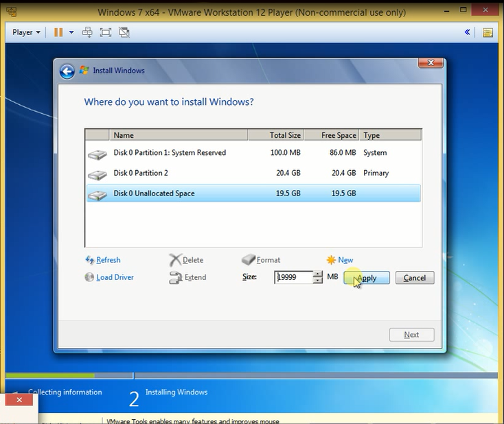The width and height of the screenshot is (504, 424).
Task: Sort by Total Size column header
Action: (276, 135)
